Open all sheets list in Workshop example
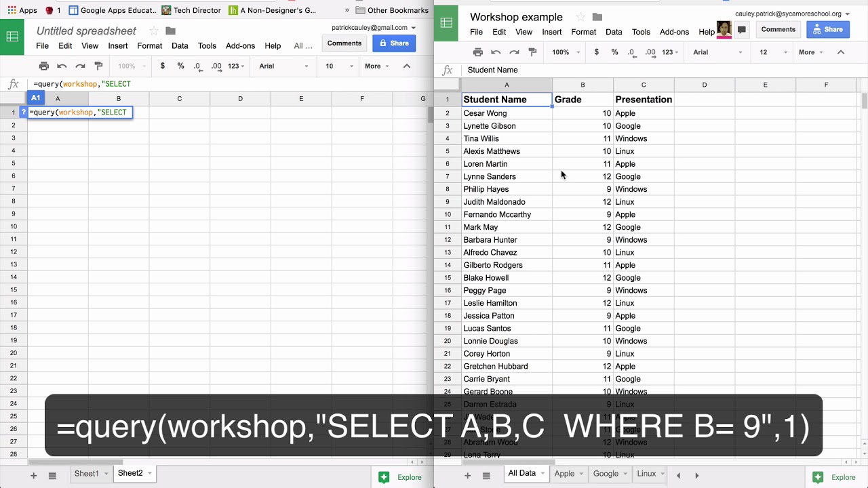868x488 pixels. (x=486, y=476)
